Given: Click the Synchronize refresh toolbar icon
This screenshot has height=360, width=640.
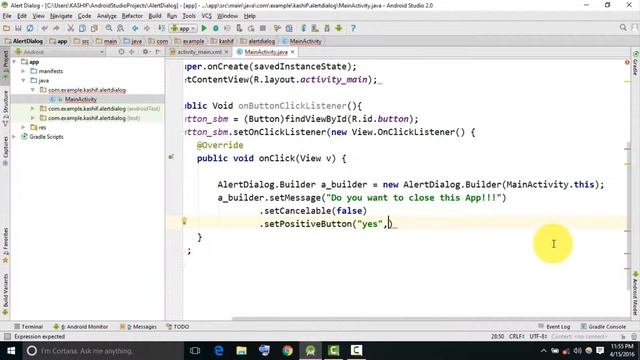Looking at the screenshot, I should [x=30, y=28].
